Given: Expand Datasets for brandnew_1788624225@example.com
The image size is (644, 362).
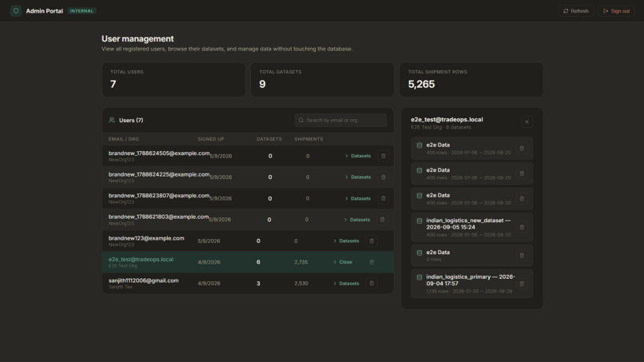Looking at the screenshot, I should tap(358, 177).
